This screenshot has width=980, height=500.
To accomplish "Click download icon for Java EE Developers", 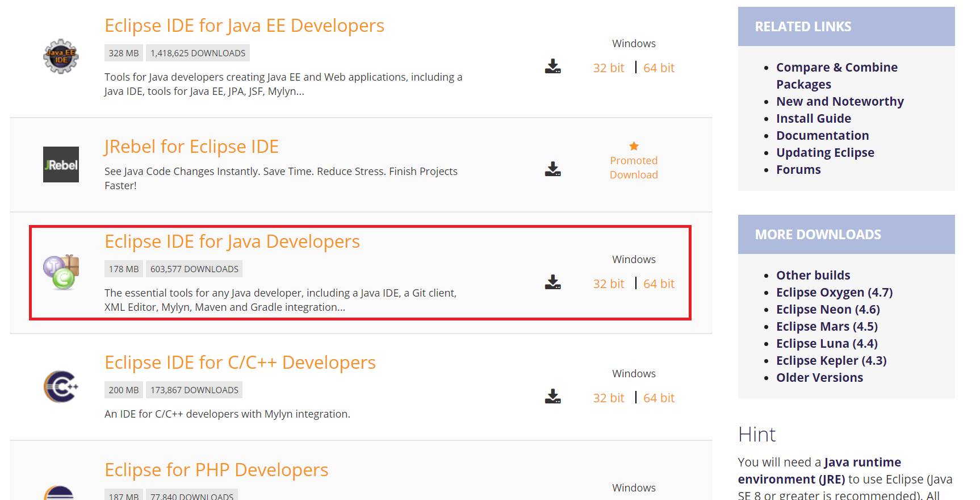I will (x=553, y=66).
